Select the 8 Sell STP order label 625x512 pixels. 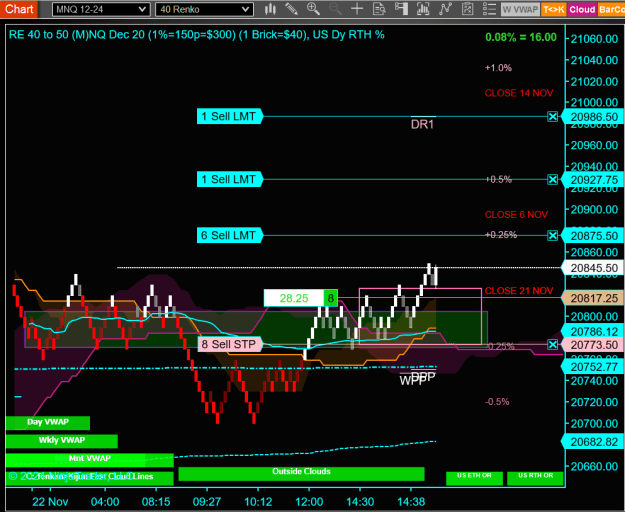(x=230, y=344)
